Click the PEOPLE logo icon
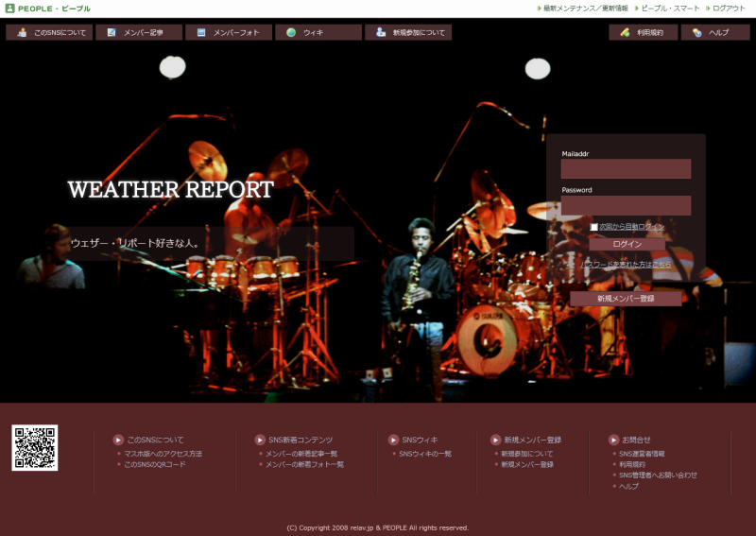Viewport: 756px width, 536px height. pos(9,9)
